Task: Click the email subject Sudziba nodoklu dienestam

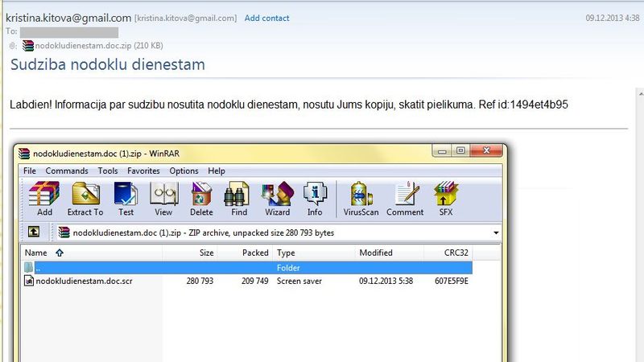Action: (108, 65)
